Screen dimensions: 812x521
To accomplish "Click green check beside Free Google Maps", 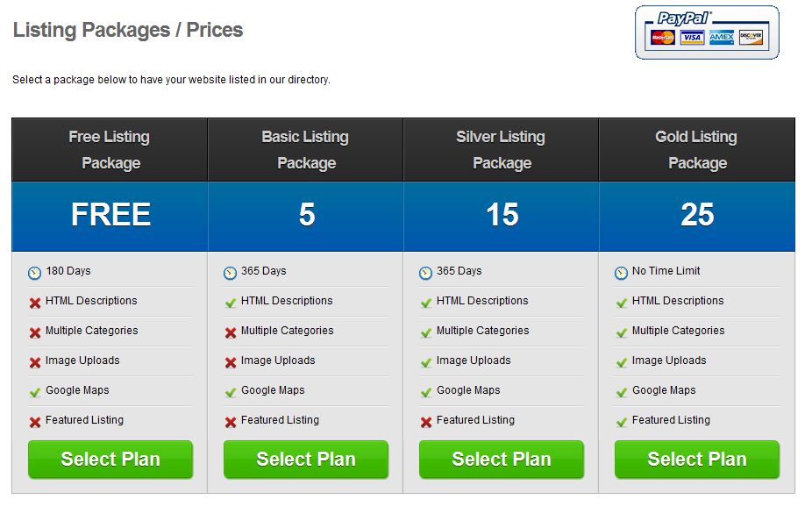I will coord(35,393).
